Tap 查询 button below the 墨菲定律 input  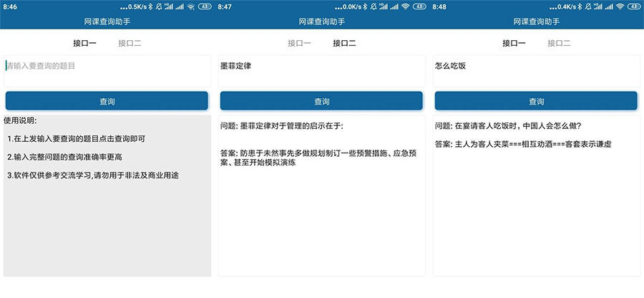point(321,101)
